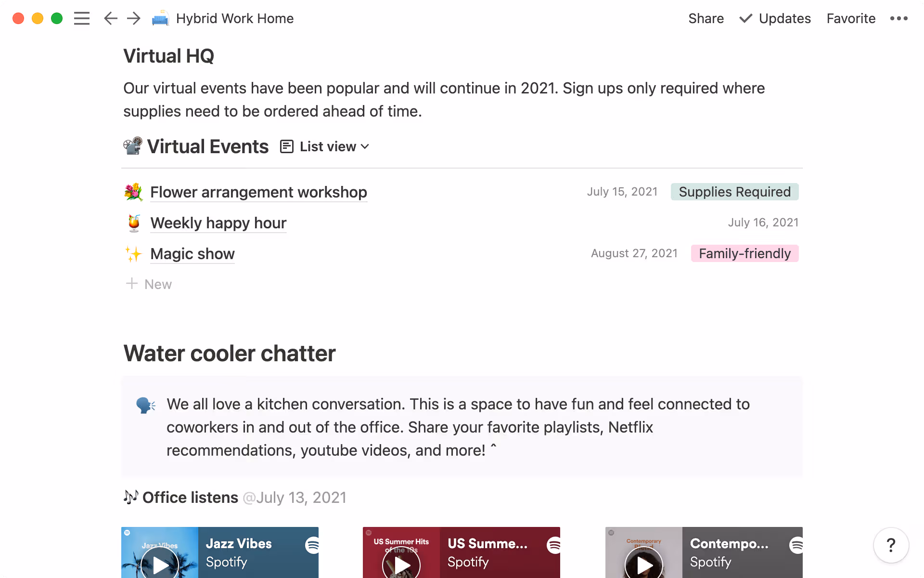Play the US Summer Hits playlist
The height and width of the screenshot is (578, 924).
coord(401,565)
